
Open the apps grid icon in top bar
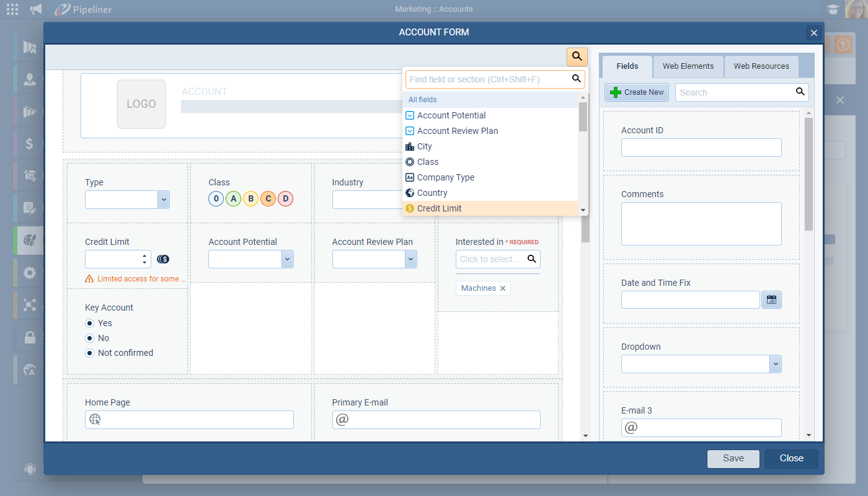point(12,9)
